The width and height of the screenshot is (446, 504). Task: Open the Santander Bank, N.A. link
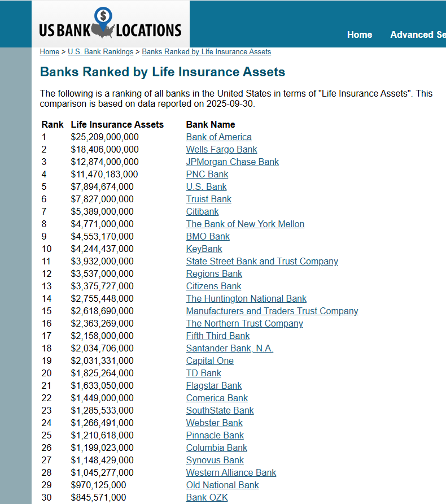(230, 348)
